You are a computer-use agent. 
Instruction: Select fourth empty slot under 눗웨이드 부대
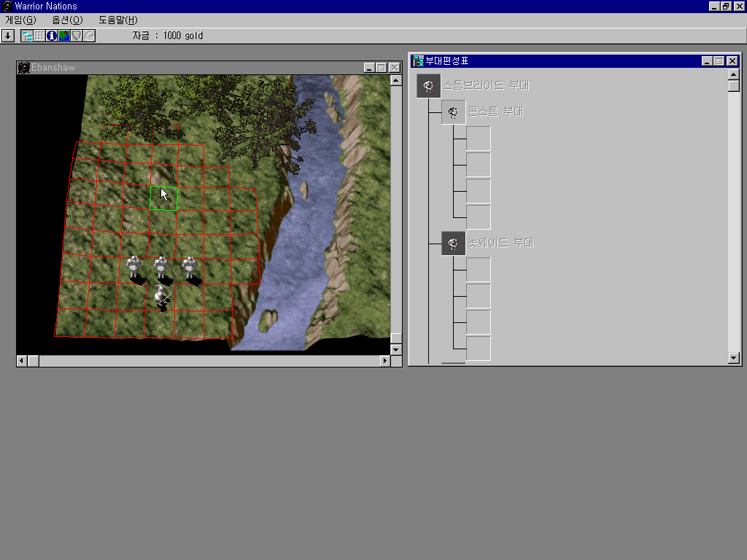click(x=479, y=349)
